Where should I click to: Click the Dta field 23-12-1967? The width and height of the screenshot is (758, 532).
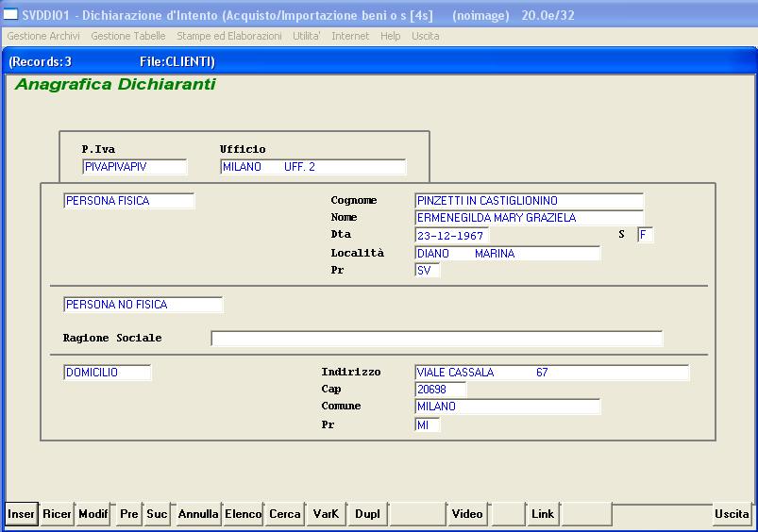coord(451,235)
